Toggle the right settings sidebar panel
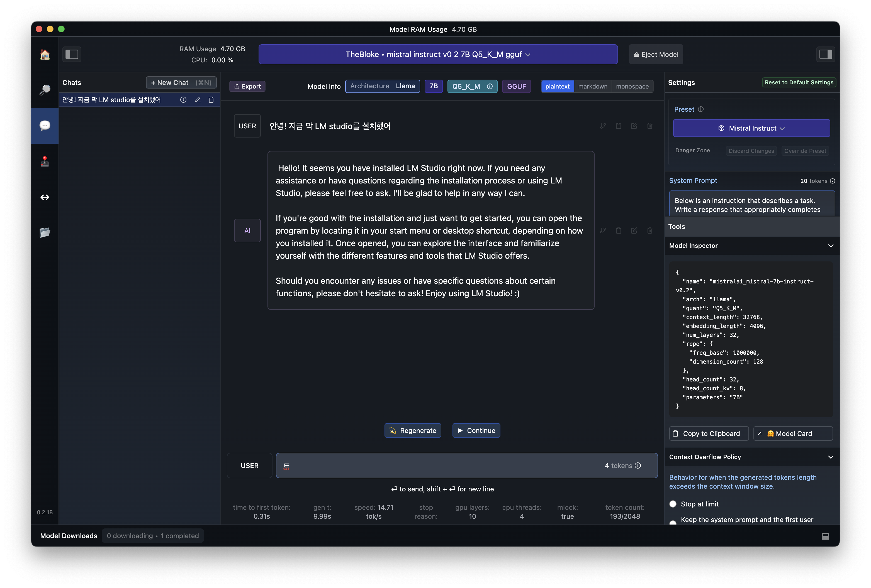The image size is (871, 588). (x=825, y=54)
